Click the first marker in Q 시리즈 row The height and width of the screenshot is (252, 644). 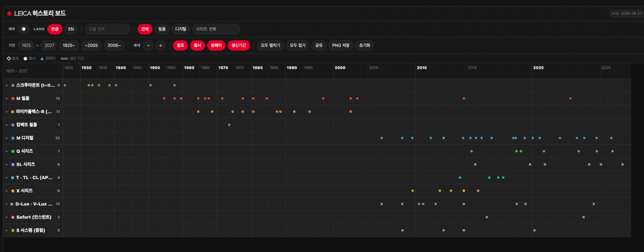pos(471,151)
